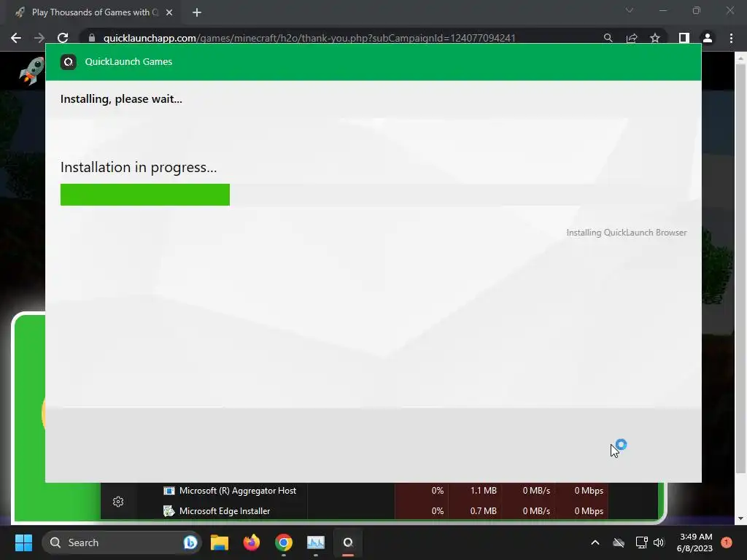
Task: Bookmark this tab with the star
Action: point(655,38)
